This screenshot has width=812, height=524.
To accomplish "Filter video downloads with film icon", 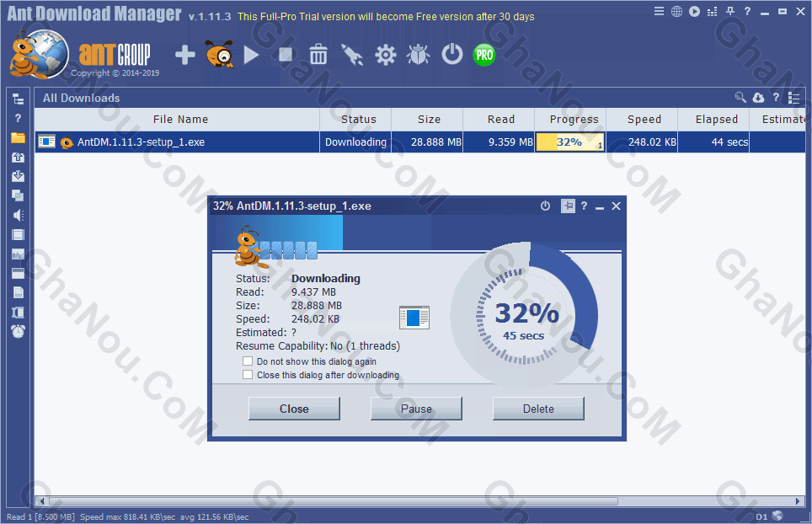I will (19, 234).
